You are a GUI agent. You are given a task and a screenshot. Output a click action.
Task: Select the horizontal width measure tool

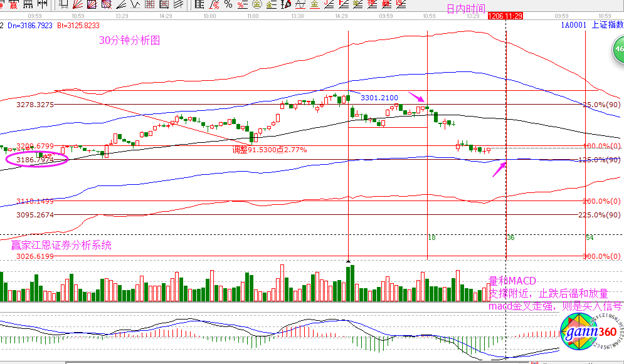coord(42,4)
